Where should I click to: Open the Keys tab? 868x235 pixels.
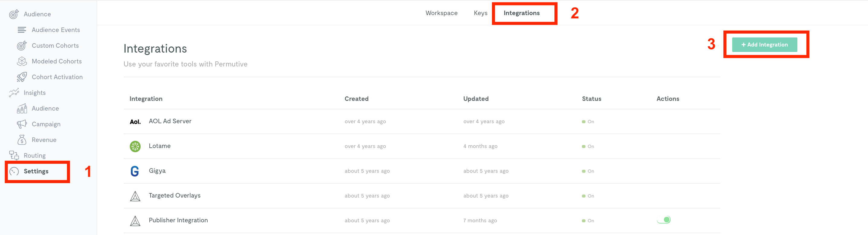480,13
